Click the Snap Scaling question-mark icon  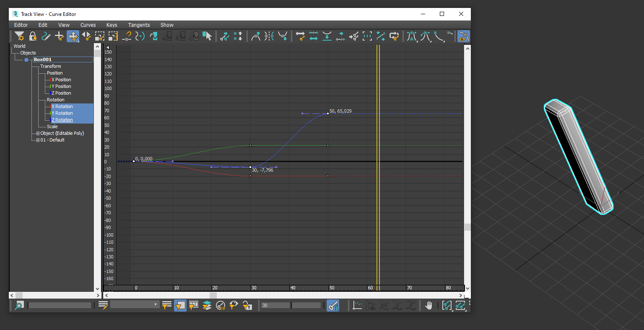[127, 36]
